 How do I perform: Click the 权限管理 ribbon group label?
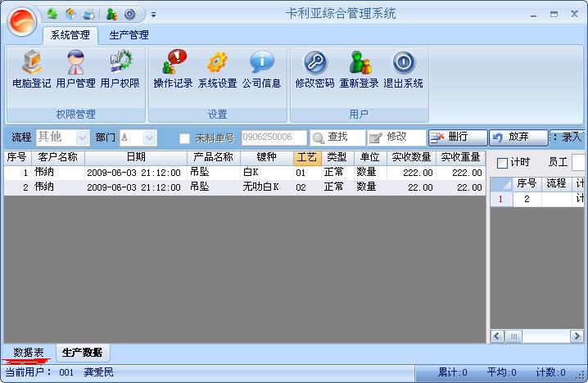[75, 115]
